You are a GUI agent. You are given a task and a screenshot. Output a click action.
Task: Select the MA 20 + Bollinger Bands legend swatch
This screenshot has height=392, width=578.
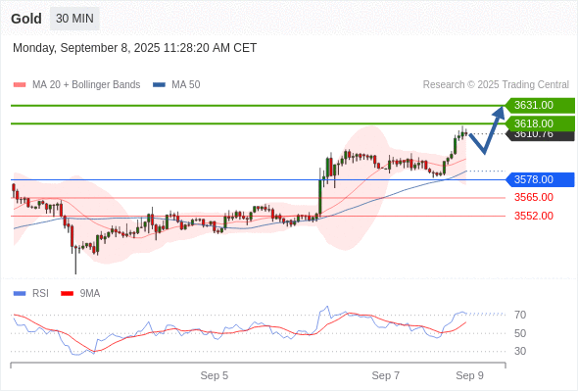click(20, 85)
